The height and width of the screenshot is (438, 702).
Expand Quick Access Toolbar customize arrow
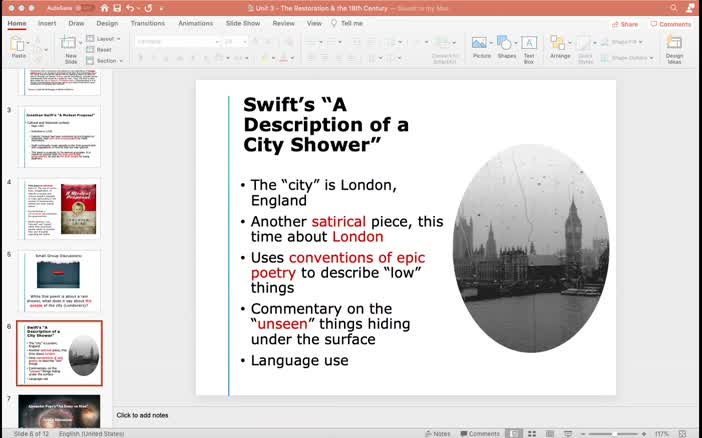pyautogui.click(x=162, y=8)
